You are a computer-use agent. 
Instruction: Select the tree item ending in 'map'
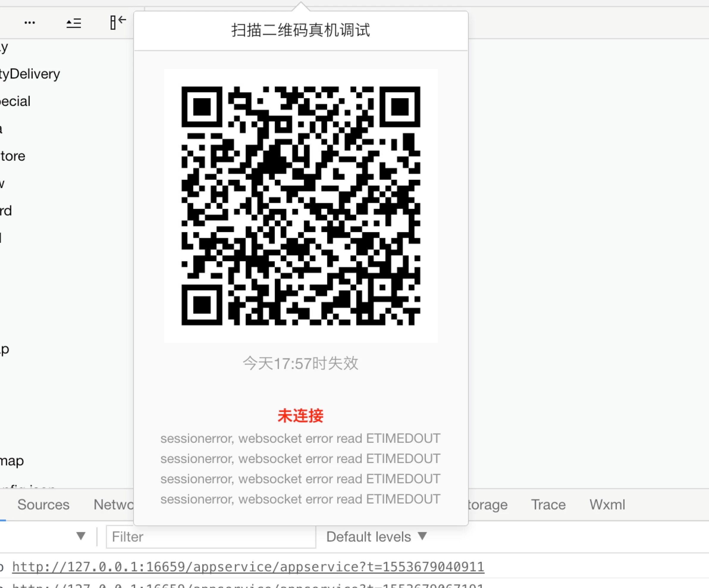point(12,461)
